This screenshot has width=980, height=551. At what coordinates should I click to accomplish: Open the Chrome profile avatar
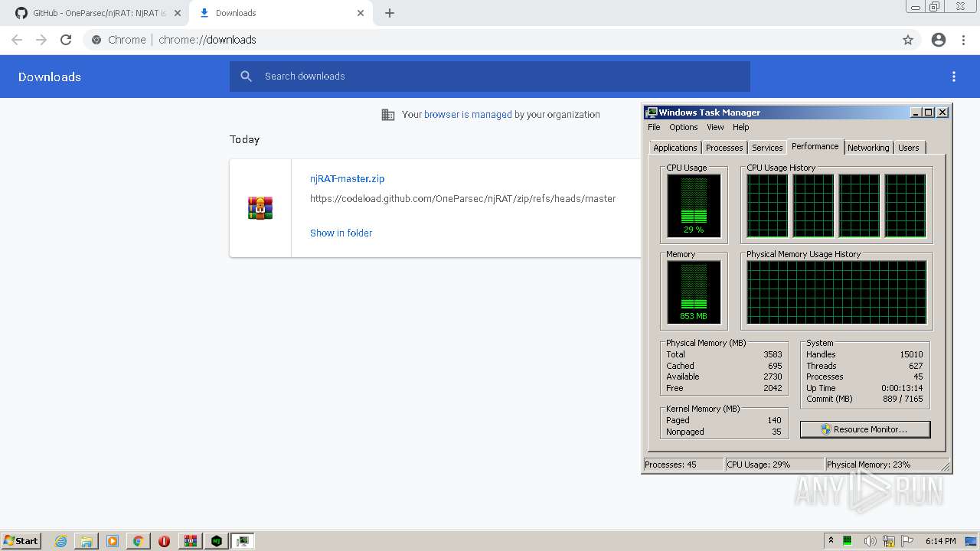click(939, 40)
